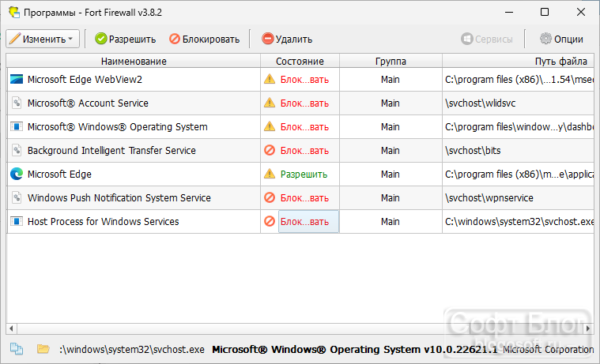
Task: Click blocked icon for Host Process row
Action: [270, 221]
